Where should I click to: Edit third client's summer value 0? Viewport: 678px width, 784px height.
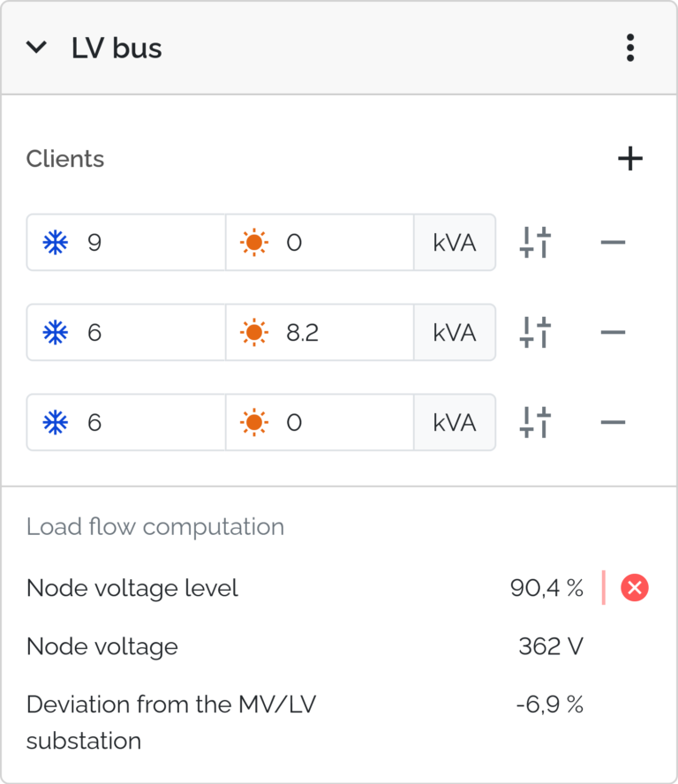tap(320, 423)
